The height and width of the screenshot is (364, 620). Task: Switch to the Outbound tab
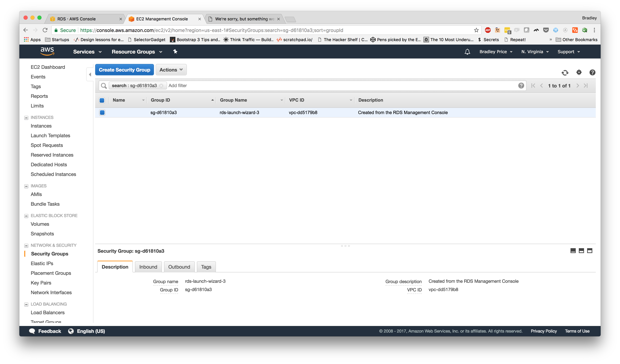(x=179, y=267)
